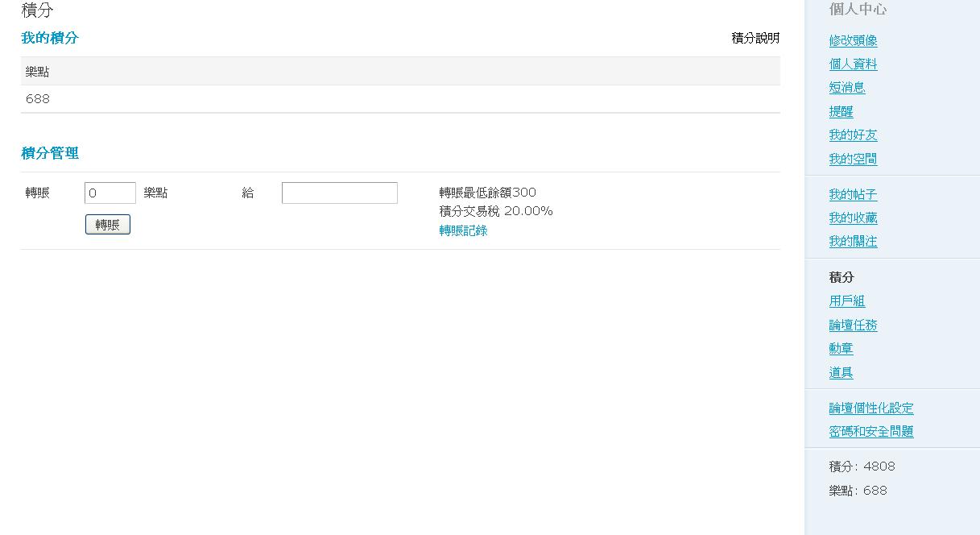Click the 我的積分 section heading
980x535 pixels.
50,38
